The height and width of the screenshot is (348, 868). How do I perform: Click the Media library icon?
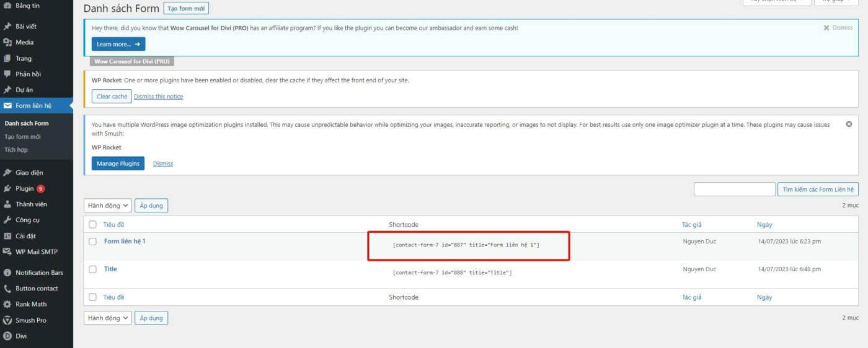click(x=7, y=42)
